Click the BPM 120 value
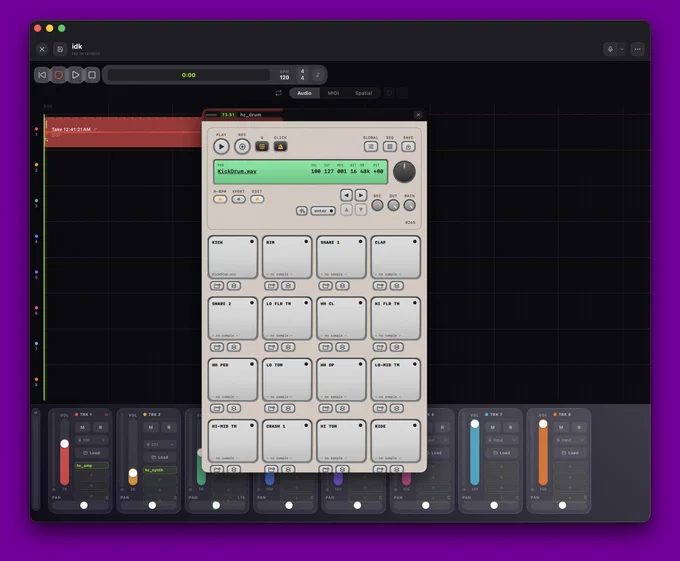680x561 pixels. [284, 77]
